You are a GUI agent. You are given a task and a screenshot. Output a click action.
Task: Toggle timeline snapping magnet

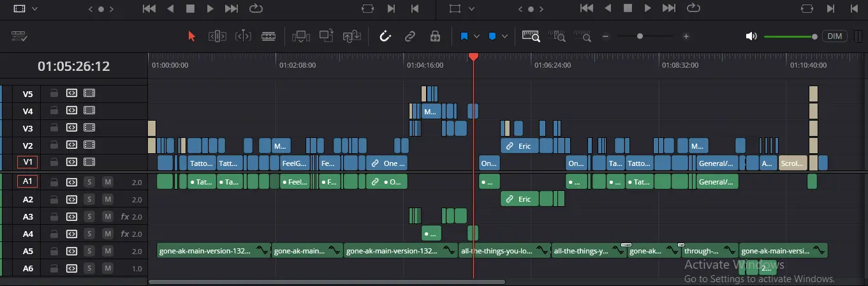click(385, 36)
